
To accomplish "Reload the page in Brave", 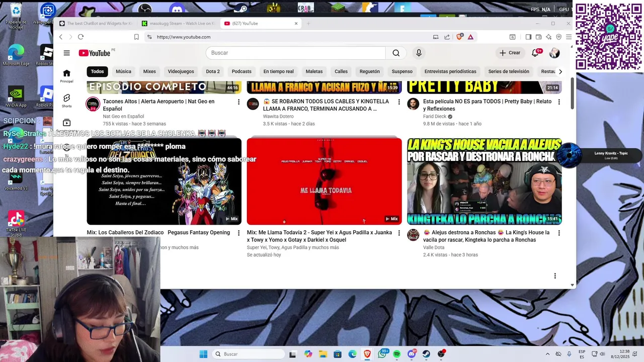I will point(80,37).
